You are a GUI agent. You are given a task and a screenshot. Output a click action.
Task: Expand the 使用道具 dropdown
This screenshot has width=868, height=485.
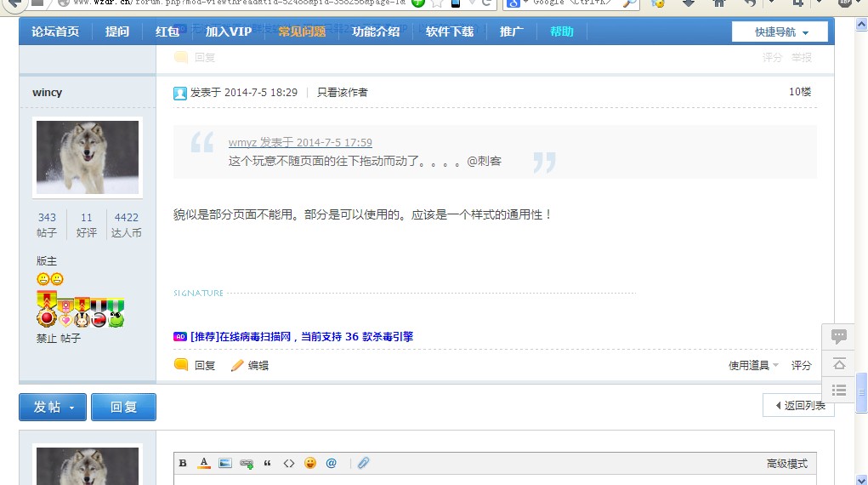click(x=753, y=365)
